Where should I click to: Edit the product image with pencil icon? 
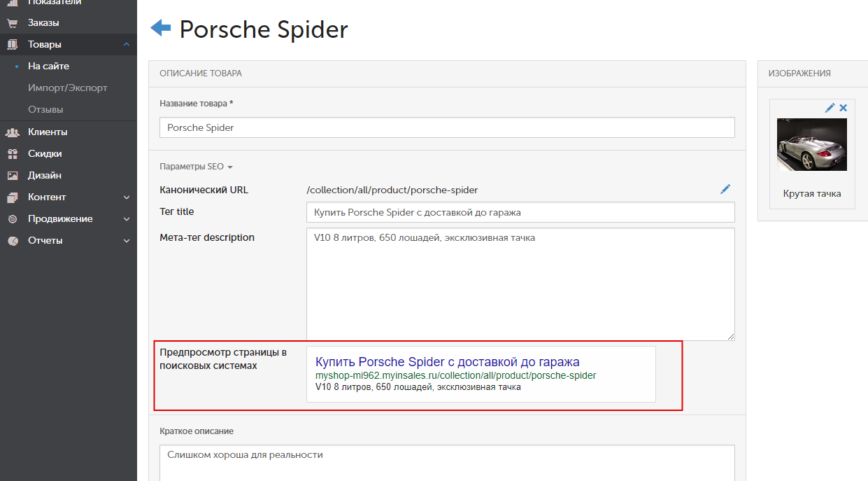tap(830, 108)
